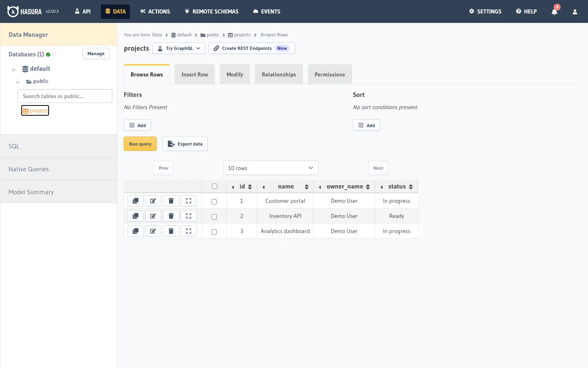588x368 pixels.
Task: Add a new filter condition
Action: [x=137, y=125]
